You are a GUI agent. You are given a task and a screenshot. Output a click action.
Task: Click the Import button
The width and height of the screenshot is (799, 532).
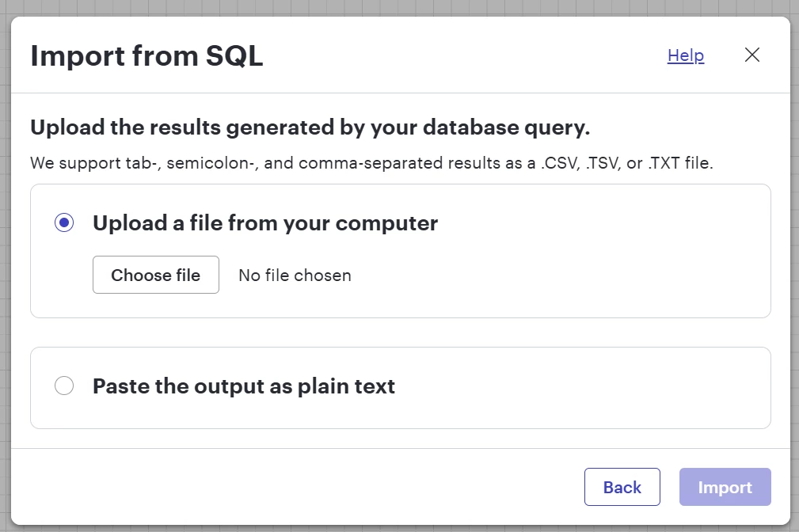(x=725, y=488)
